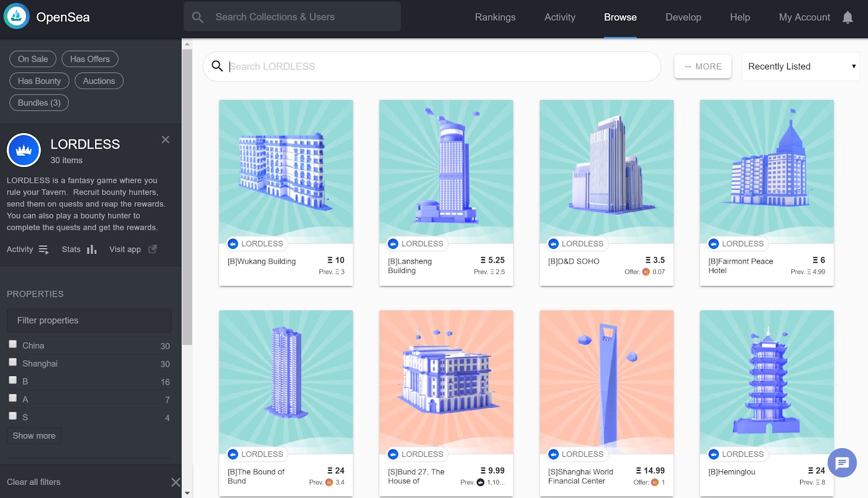
Task: Click the Heminglou pagoda thumbnail
Action: pyautogui.click(x=767, y=382)
